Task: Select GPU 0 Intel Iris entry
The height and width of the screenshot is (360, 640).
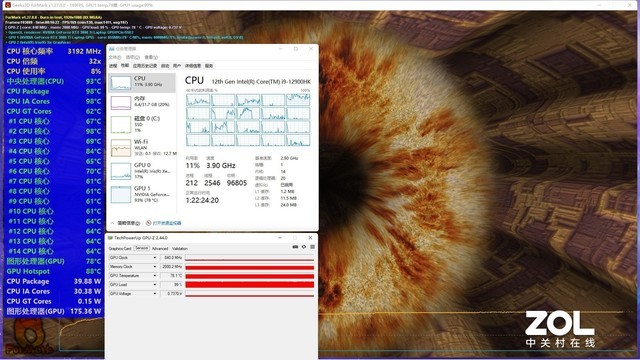Action: [x=143, y=171]
